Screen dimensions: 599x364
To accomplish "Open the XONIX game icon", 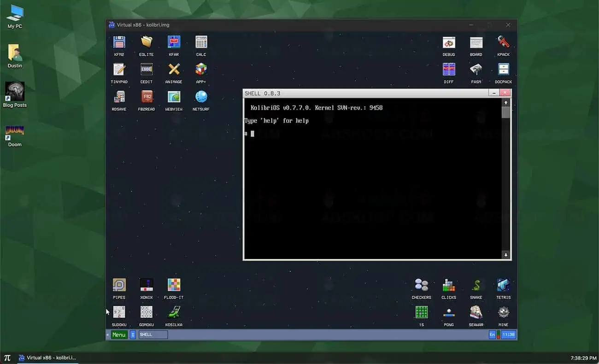I will [x=146, y=286].
